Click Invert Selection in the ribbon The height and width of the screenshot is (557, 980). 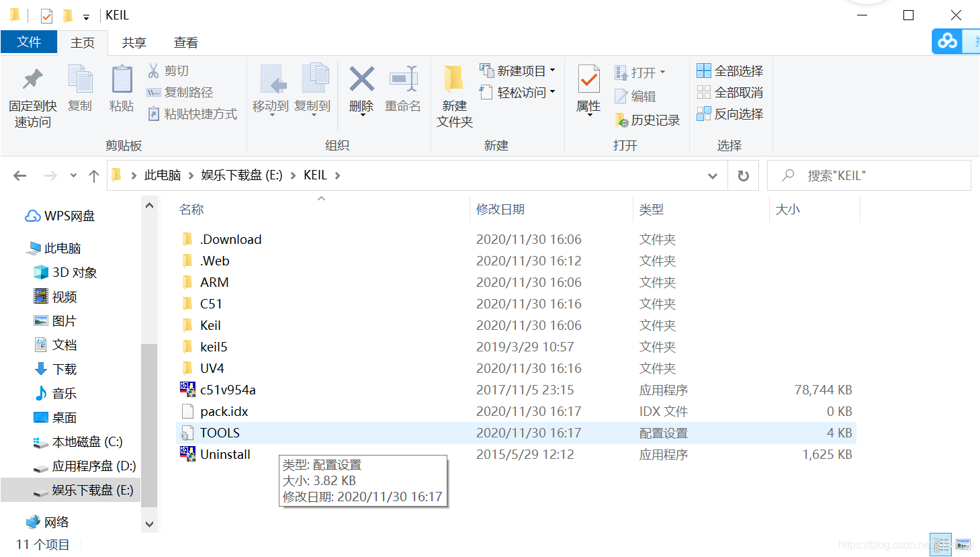[x=730, y=114]
